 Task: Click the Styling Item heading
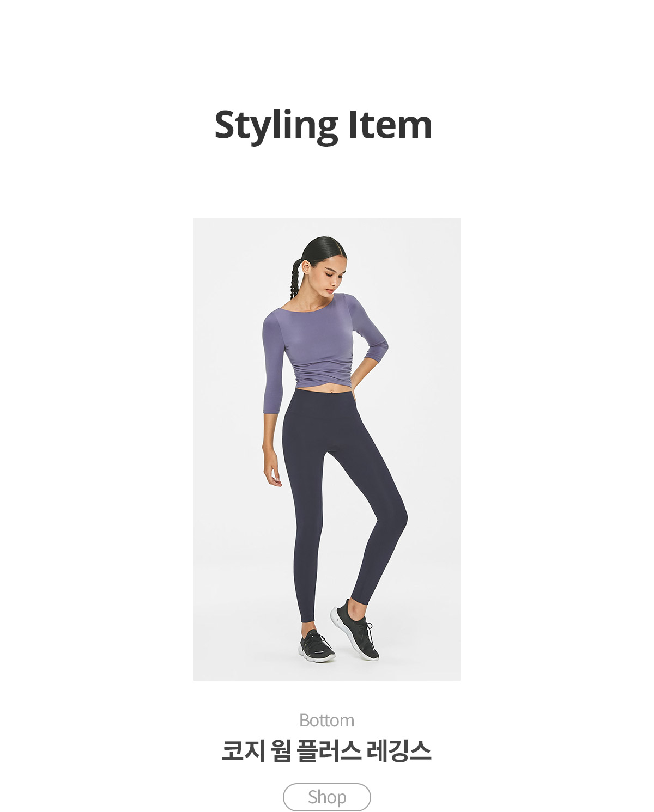tap(323, 126)
